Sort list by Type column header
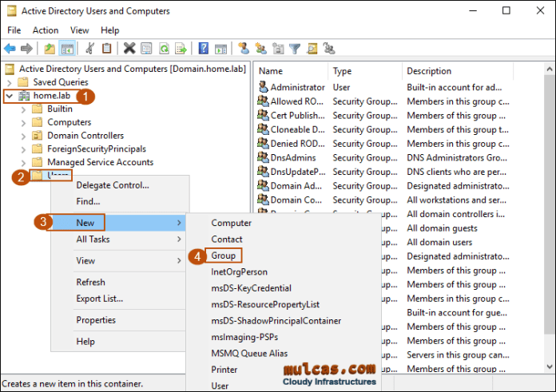The width and height of the screenshot is (556, 392). (x=366, y=71)
